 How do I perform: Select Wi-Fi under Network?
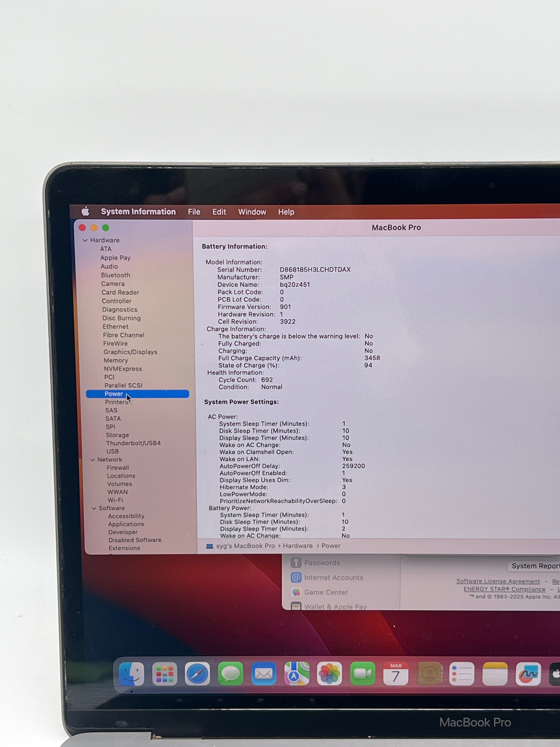point(115,500)
